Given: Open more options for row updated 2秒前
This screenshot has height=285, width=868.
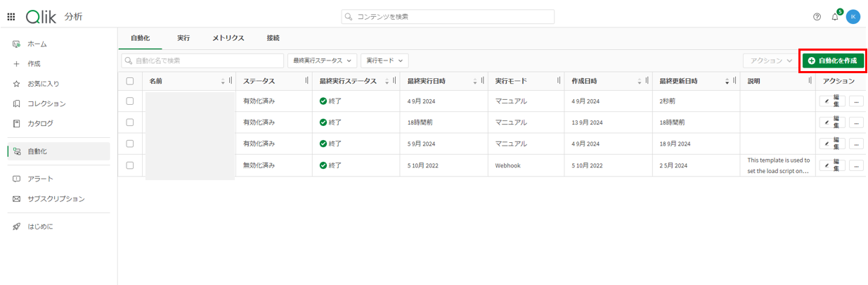Looking at the screenshot, I should coord(856,101).
